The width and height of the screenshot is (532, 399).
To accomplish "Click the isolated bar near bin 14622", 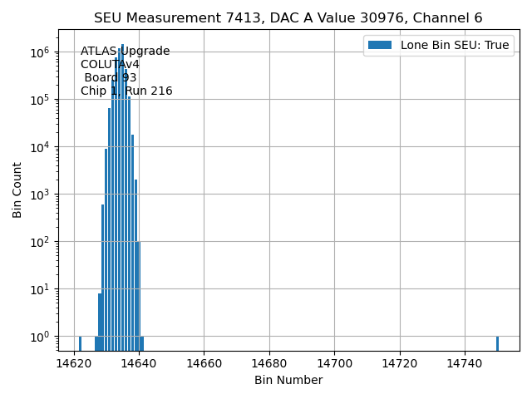I will point(80,342).
